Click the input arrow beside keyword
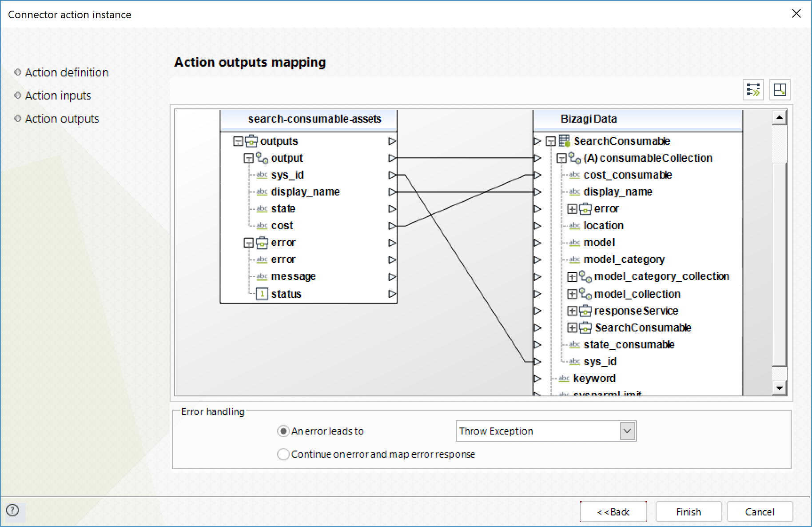The width and height of the screenshot is (812, 527). (537, 379)
